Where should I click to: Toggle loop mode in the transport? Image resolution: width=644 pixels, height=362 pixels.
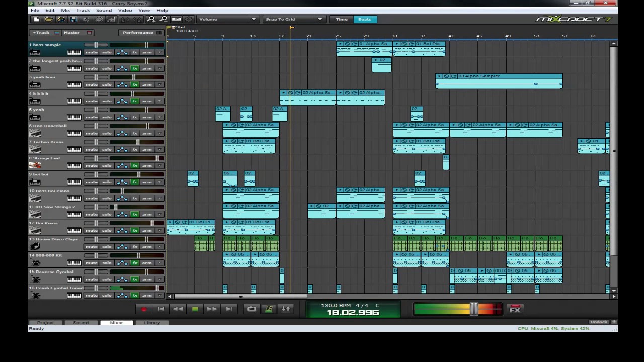252,309
